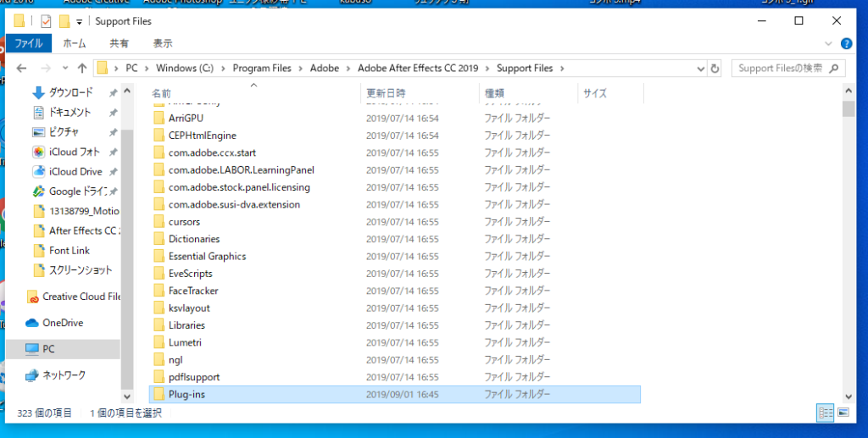Open the ファイル menu tab
Screen dimensions: 868x438
point(28,43)
